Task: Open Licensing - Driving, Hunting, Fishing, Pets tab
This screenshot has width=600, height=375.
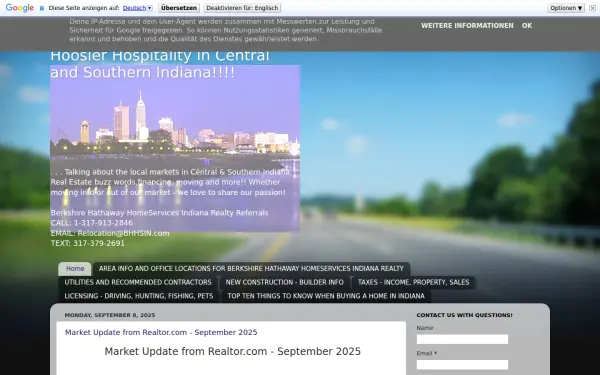Action: pos(139,296)
